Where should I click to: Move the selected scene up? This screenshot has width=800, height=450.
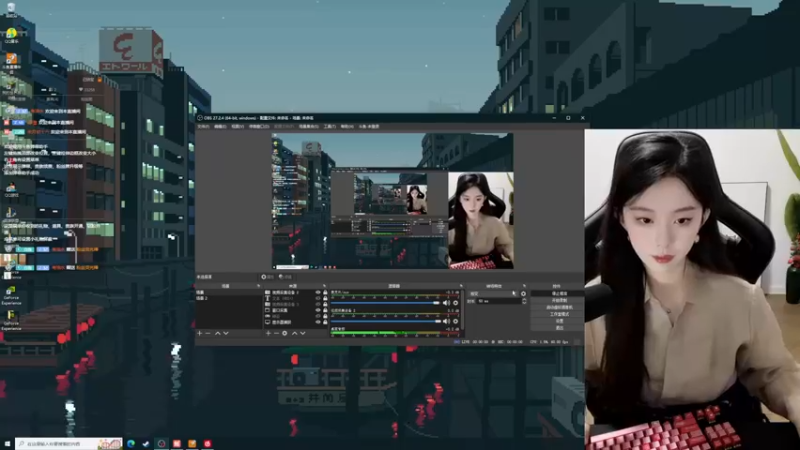pos(217,333)
